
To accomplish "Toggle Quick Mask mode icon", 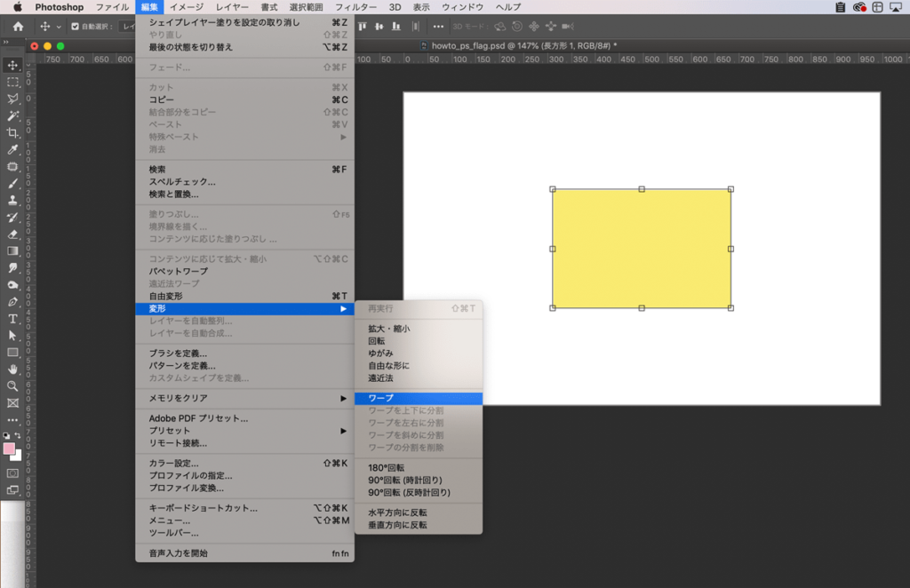I will [12, 473].
